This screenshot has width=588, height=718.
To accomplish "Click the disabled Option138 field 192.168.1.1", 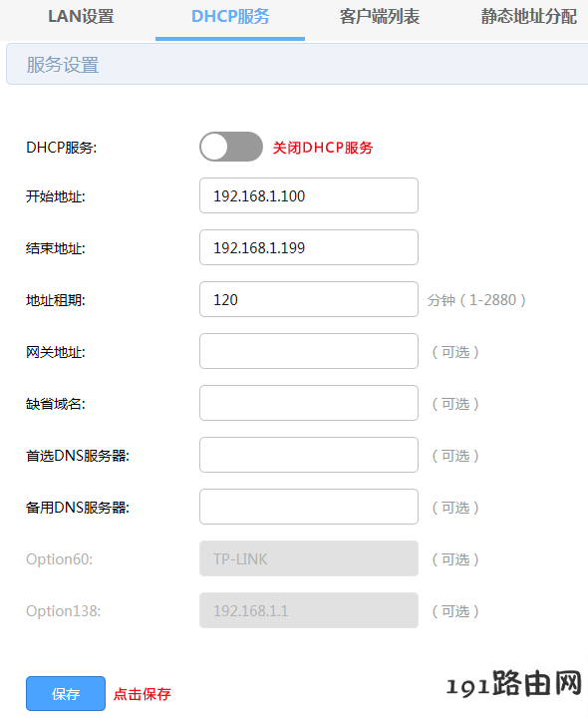I will (309, 610).
